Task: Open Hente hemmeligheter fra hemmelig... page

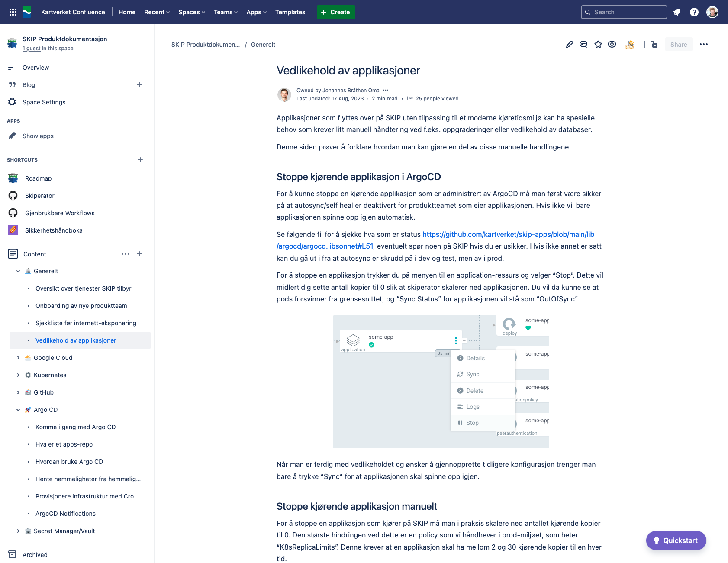Action: click(88, 479)
